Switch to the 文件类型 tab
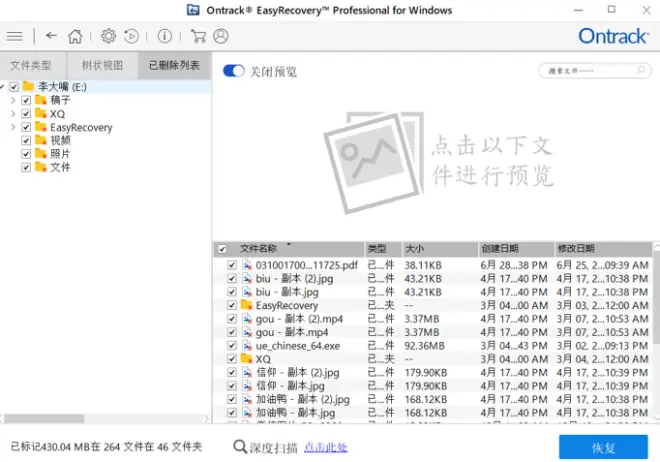Screen dimensions: 660x462 coord(31,65)
